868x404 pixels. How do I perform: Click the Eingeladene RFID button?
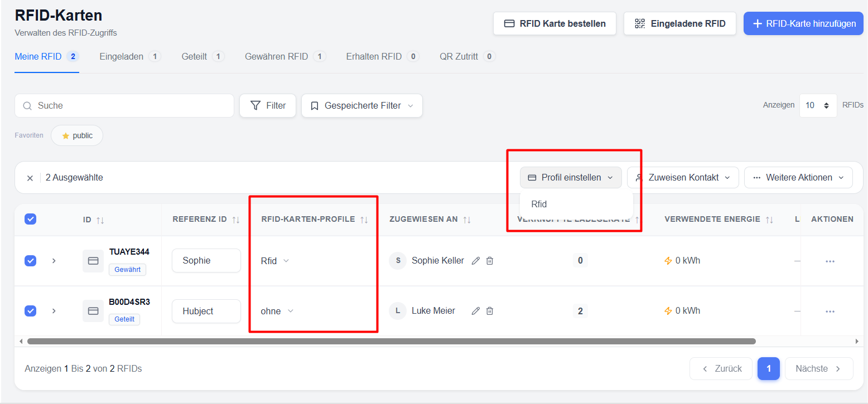pyautogui.click(x=679, y=23)
